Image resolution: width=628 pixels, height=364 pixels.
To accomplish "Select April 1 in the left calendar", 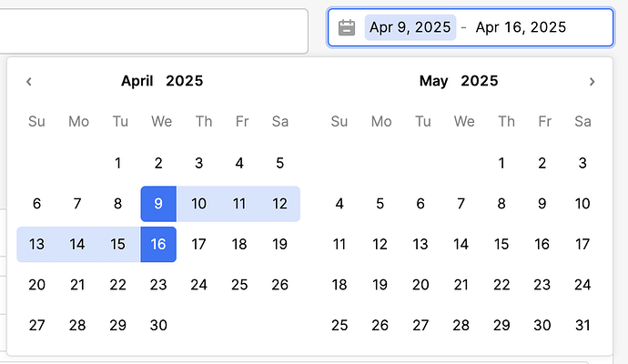I will coord(117,164).
